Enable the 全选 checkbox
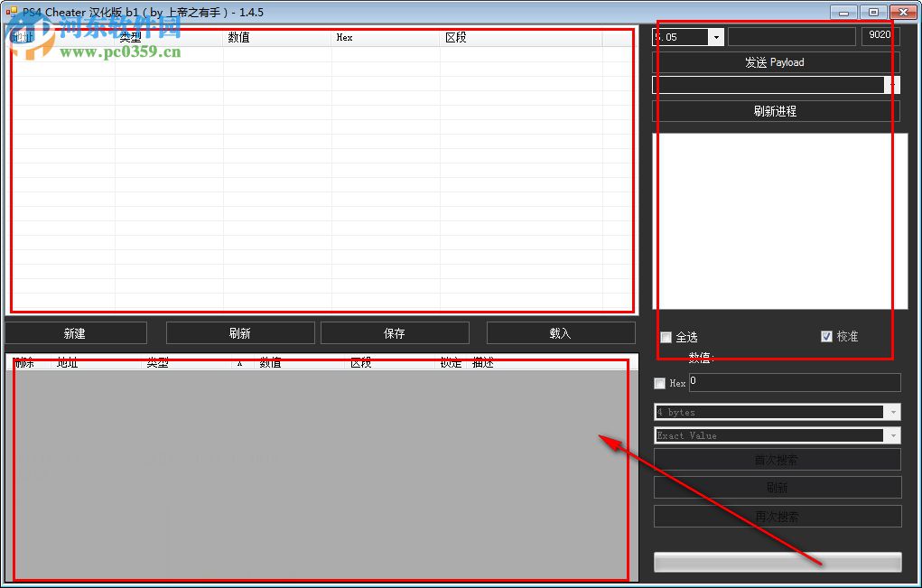 [666, 338]
